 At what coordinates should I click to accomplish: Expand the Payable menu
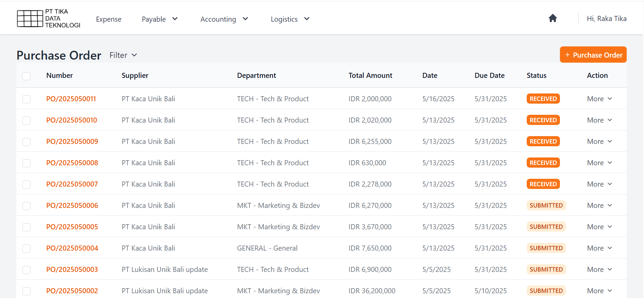(159, 19)
